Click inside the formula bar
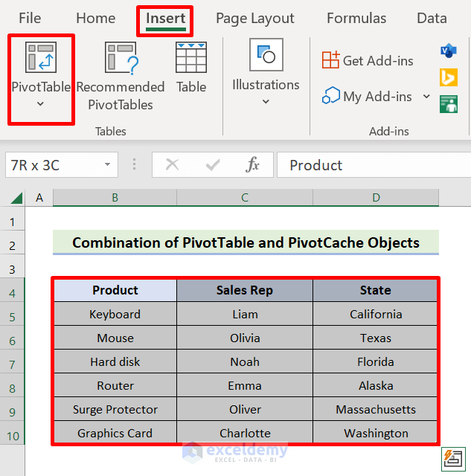The height and width of the screenshot is (476, 471). tap(372, 165)
